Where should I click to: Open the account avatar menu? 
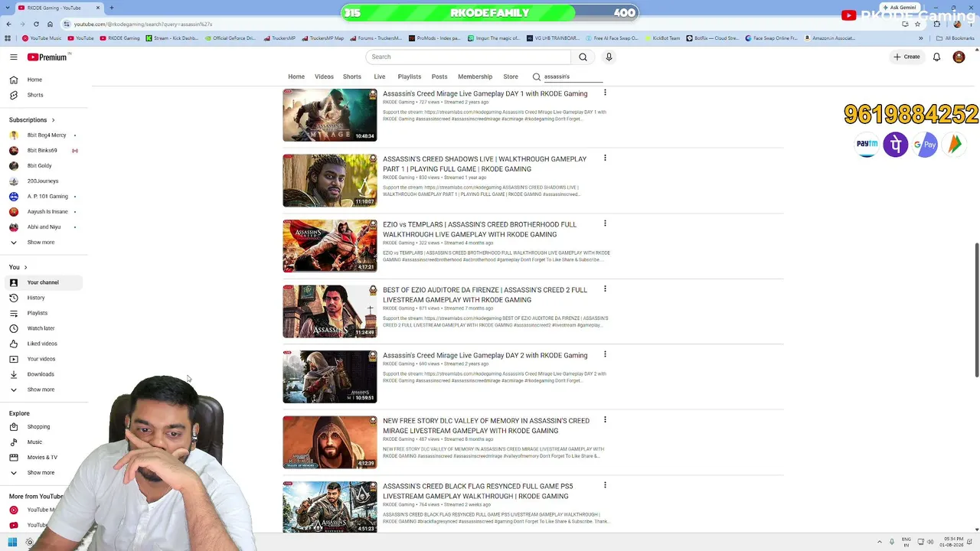(x=959, y=57)
